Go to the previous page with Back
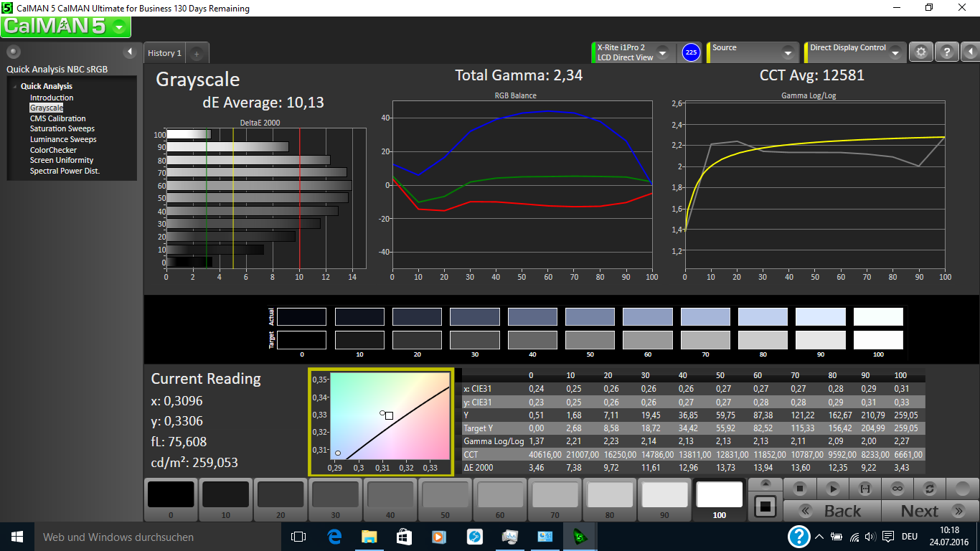The height and width of the screenshot is (551, 980). [x=832, y=511]
